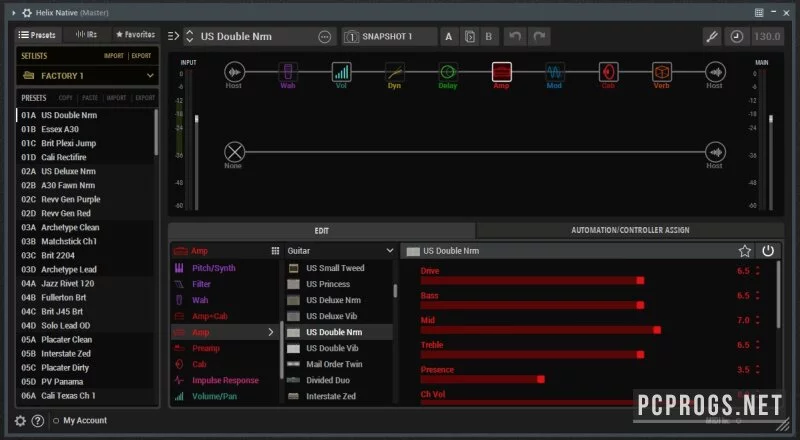This screenshot has height=440, width=800.
Task: Open the settings gear
Action: 20,421
